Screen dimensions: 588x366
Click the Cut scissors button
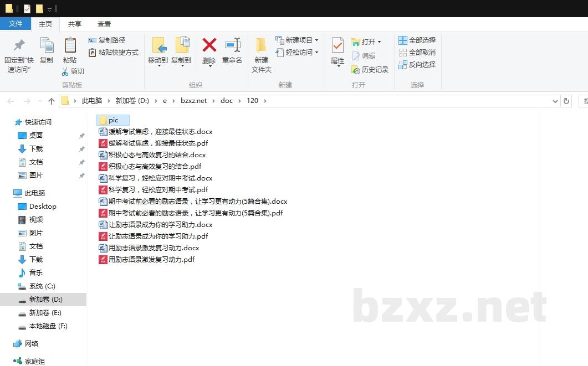pos(73,71)
